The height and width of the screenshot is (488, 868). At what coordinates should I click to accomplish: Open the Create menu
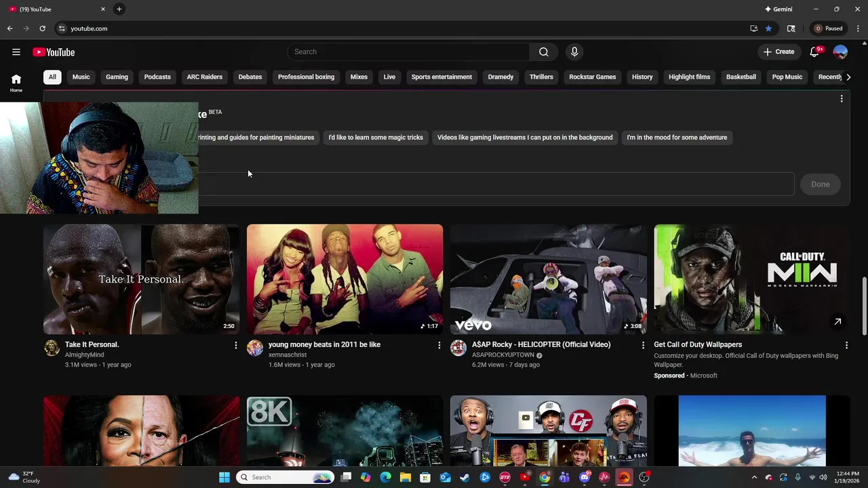click(x=778, y=52)
